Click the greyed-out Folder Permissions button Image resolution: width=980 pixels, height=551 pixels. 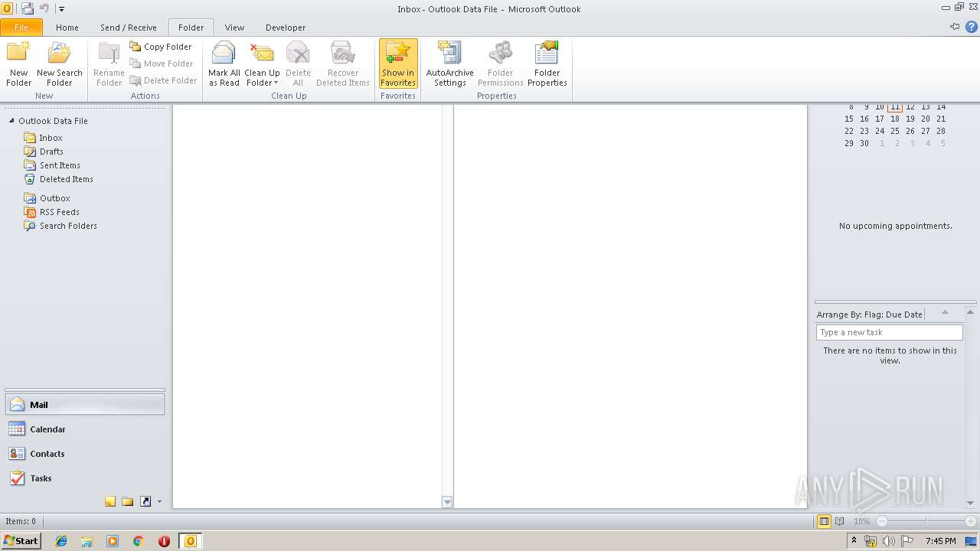tap(501, 64)
